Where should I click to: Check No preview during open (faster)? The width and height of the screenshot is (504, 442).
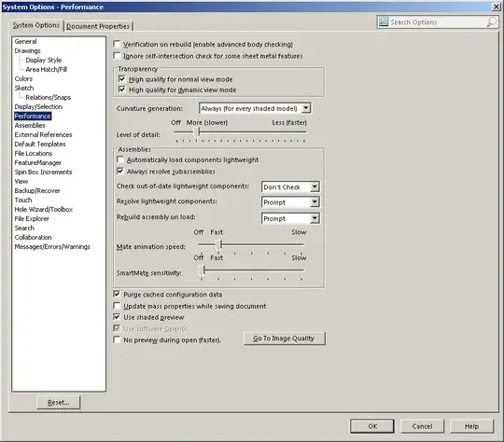[x=117, y=339]
